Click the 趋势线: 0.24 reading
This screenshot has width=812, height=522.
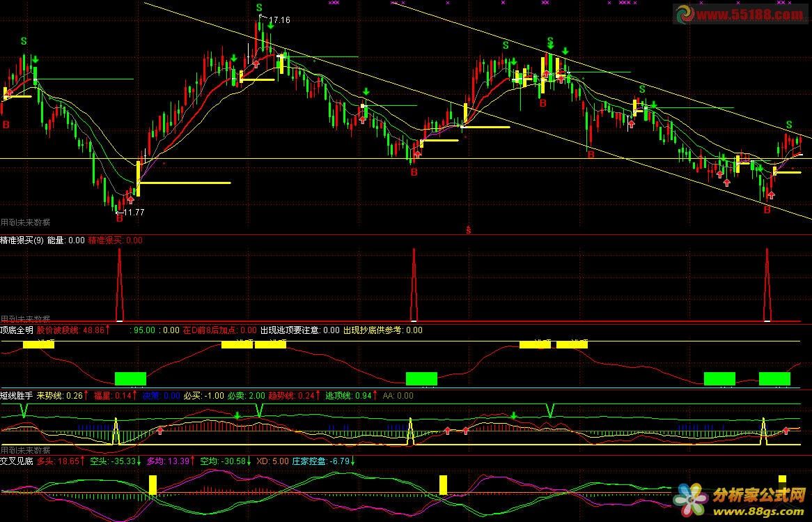294,396
